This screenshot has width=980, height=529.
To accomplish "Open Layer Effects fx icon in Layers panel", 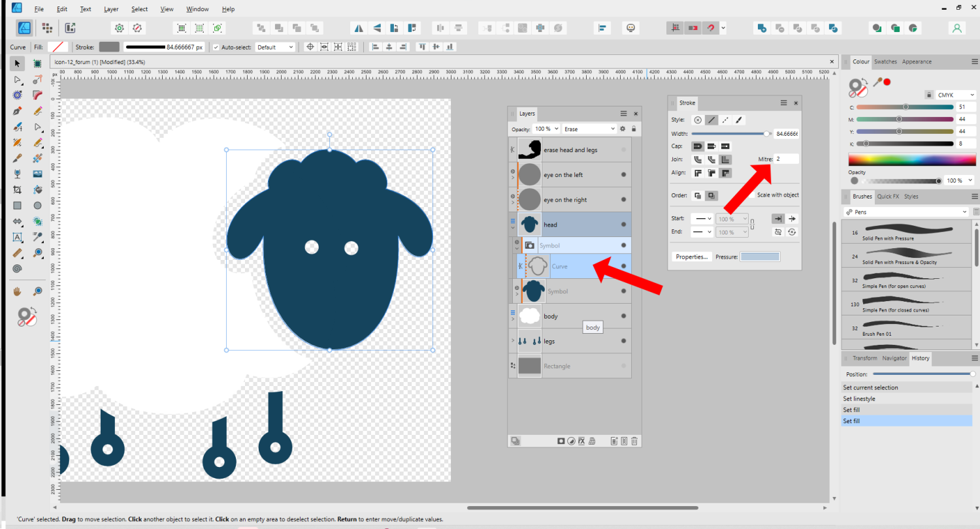I will click(581, 441).
